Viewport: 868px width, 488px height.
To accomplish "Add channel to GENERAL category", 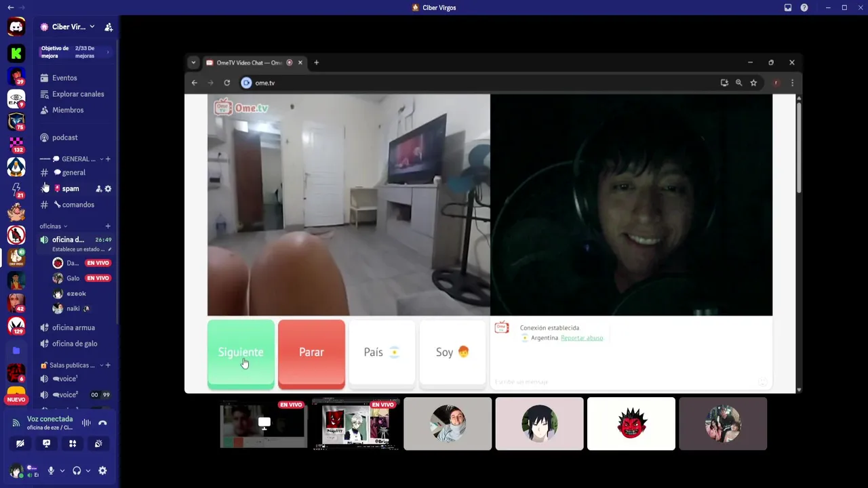I will coord(108,159).
